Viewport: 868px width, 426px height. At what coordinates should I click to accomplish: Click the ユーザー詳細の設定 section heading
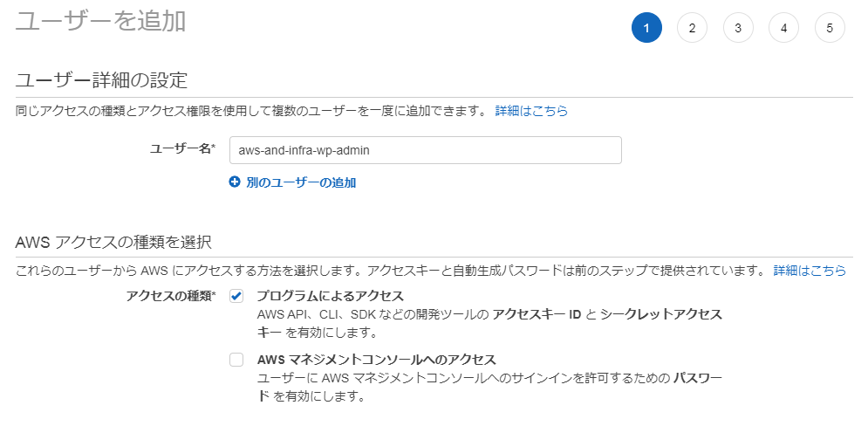click(102, 81)
